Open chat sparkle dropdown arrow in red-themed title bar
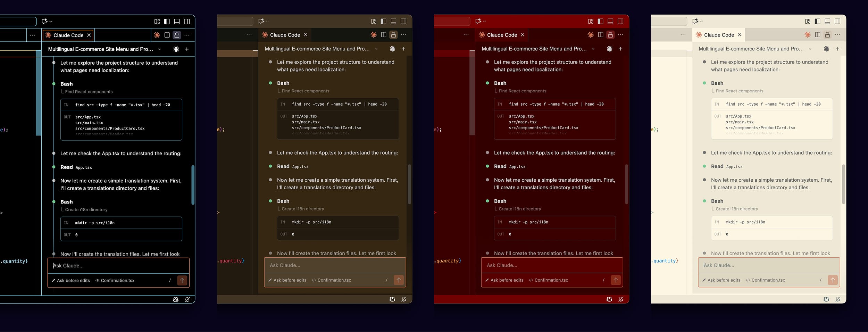The image size is (868, 332). pyautogui.click(x=485, y=22)
